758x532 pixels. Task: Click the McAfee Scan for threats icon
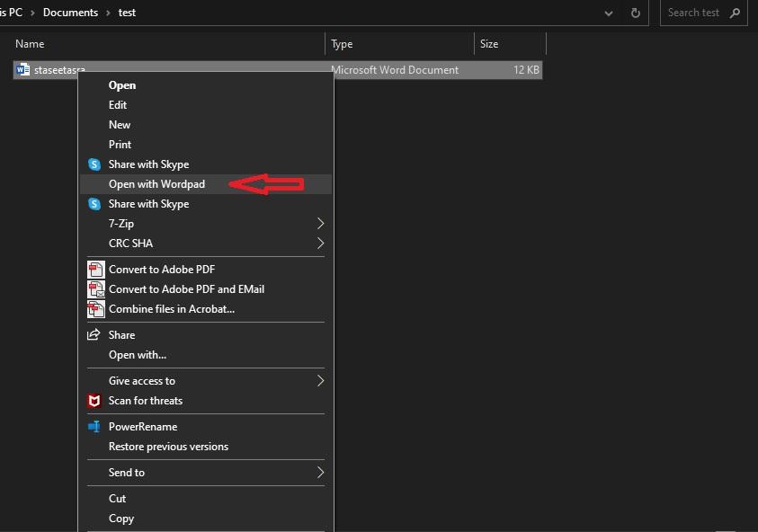pos(94,401)
